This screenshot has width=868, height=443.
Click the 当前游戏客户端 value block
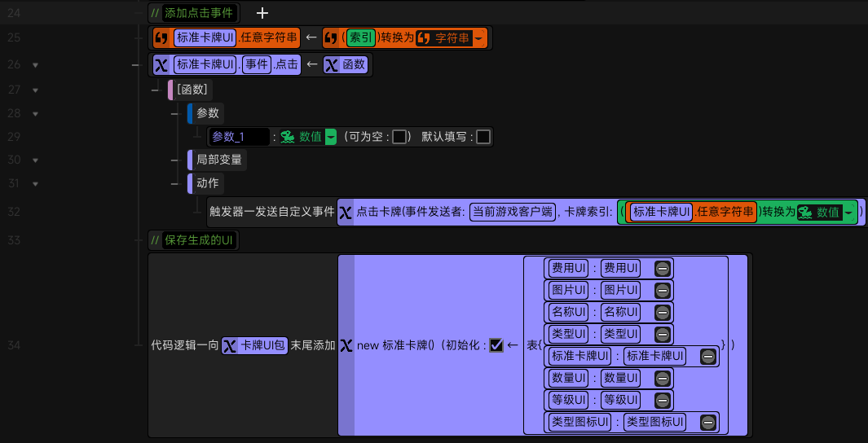tap(513, 212)
